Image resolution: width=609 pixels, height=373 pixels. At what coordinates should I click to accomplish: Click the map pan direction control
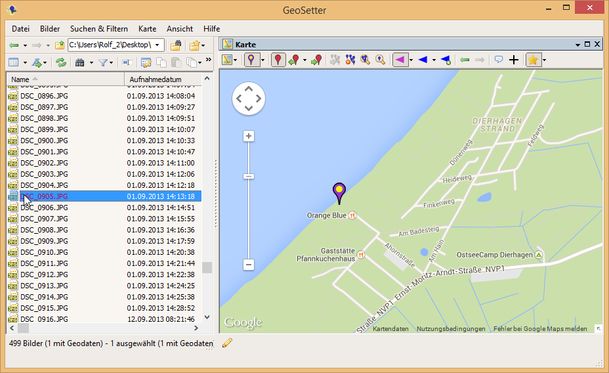249,98
